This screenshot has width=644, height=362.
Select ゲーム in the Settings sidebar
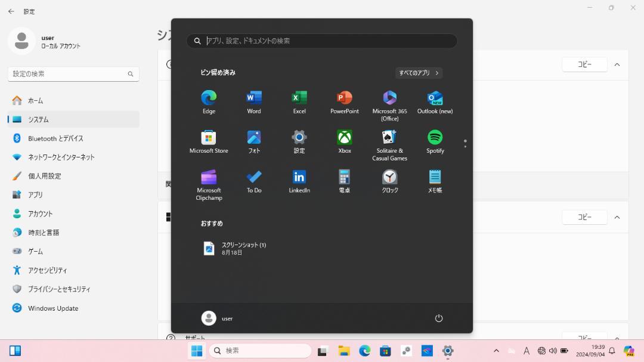(x=73, y=251)
